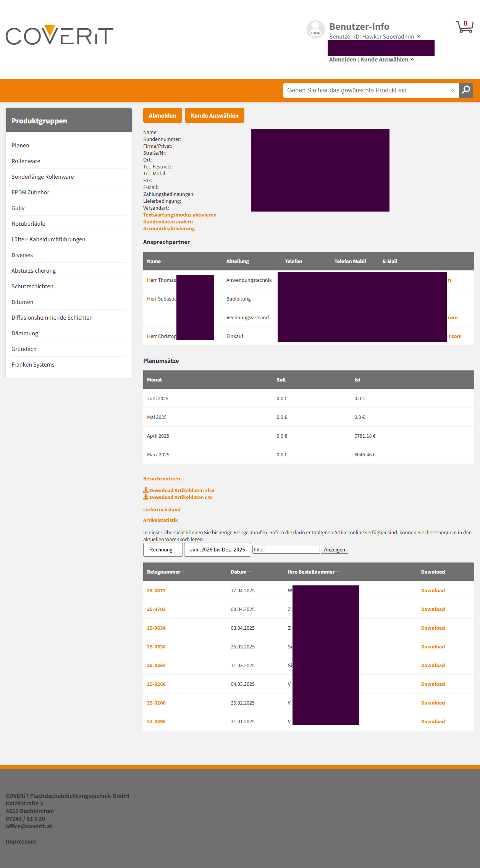
Task: Download the document for 24-4898
Action: 433,722
